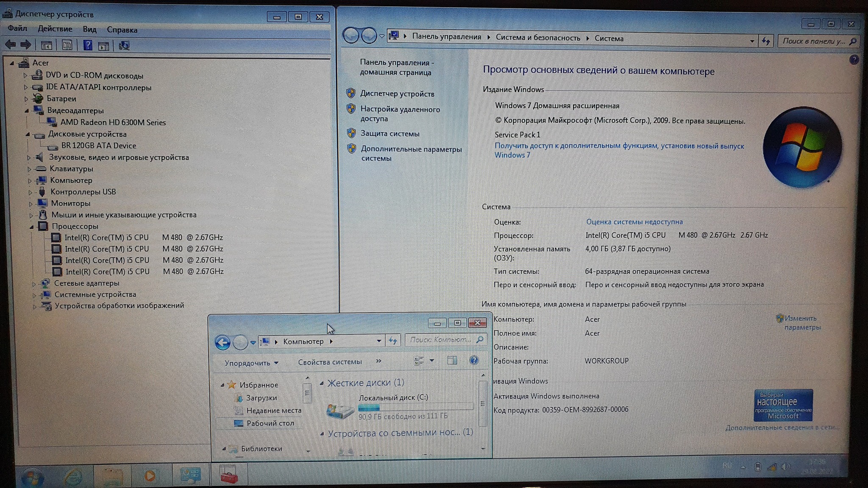868x488 pixels.
Task: Click the Local Disk (C:) drive icon
Action: [339, 410]
